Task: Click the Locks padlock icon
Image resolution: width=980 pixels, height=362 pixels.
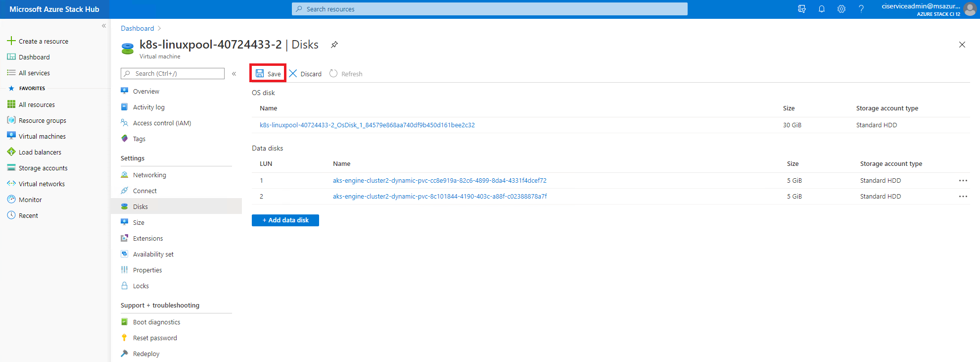Action: pos(125,285)
